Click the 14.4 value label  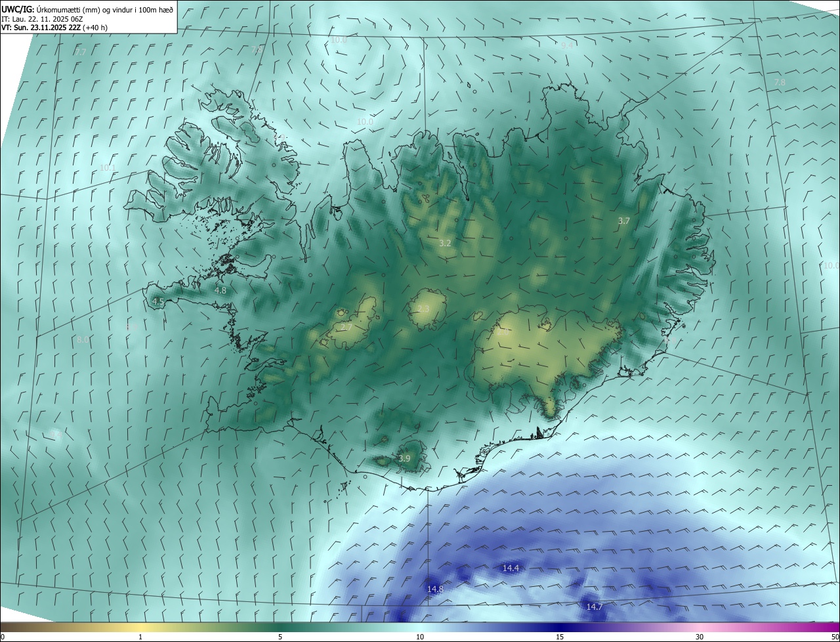(x=511, y=568)
